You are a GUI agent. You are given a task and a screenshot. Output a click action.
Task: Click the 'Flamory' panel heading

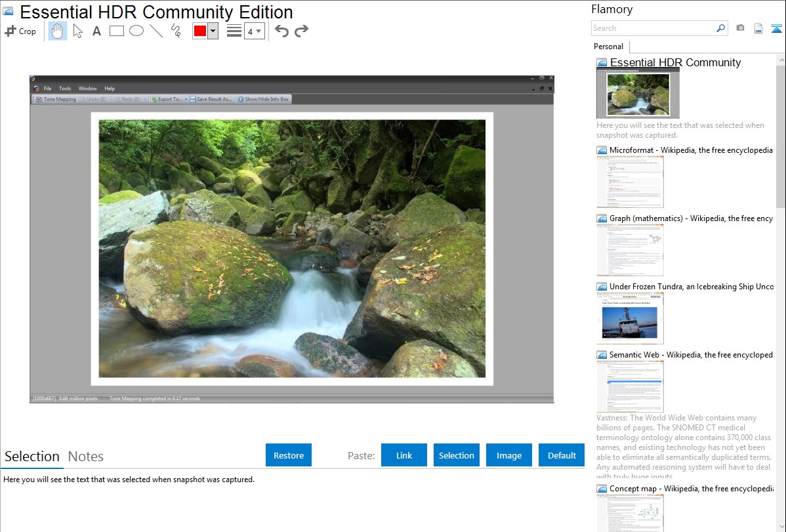point(611,10)
